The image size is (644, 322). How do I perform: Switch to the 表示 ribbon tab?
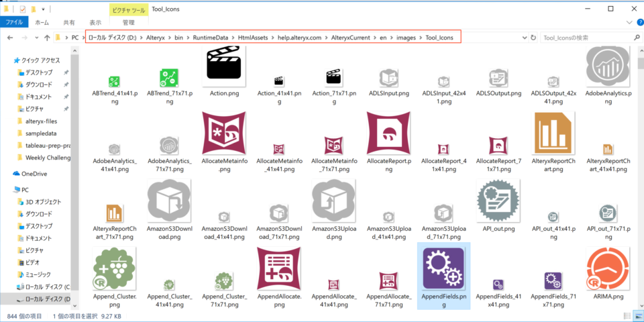click(x=95, y=22)
